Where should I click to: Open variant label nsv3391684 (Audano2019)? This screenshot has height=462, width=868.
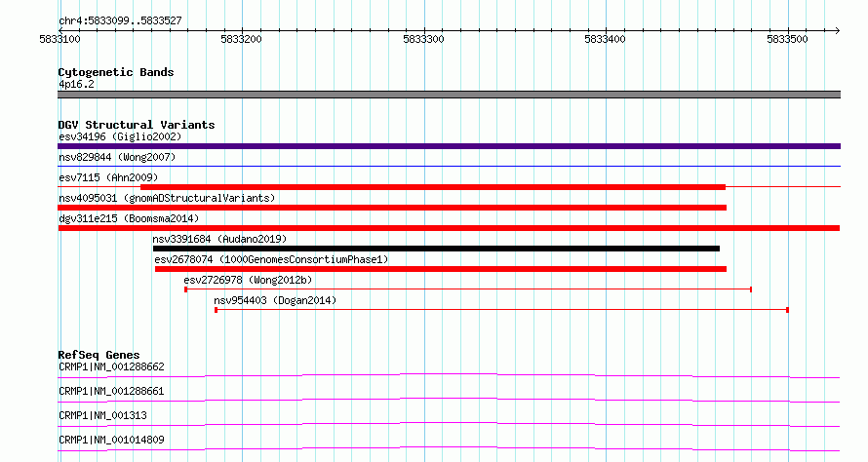[x=219, y=239]
